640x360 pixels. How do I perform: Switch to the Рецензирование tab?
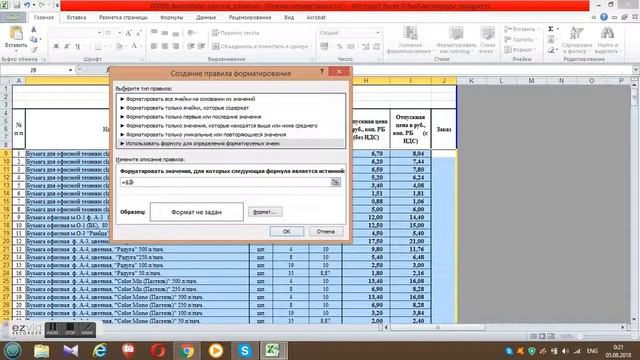pyautogui.click(x=250, y=18)
